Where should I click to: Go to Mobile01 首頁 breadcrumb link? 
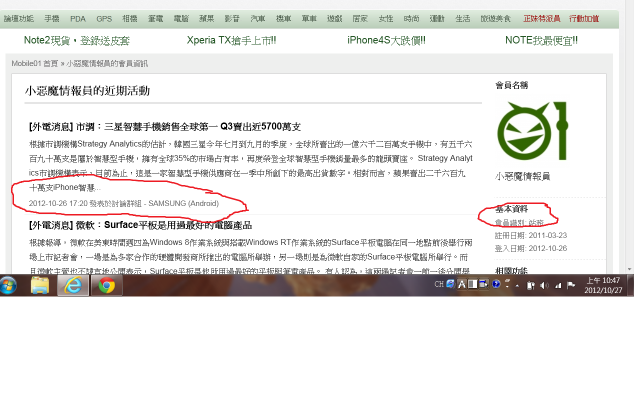pos(35,64)
